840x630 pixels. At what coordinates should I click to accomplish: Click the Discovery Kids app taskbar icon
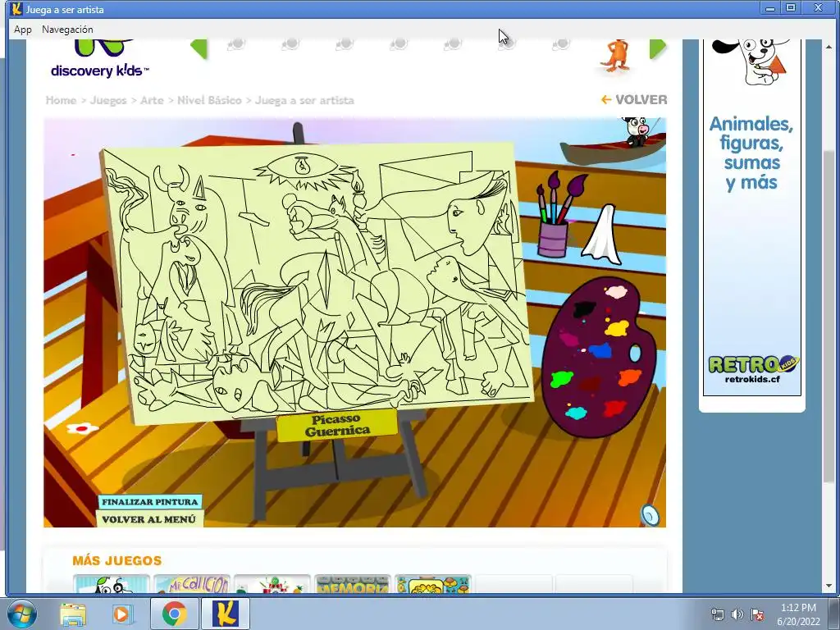(x=226, y=614)
